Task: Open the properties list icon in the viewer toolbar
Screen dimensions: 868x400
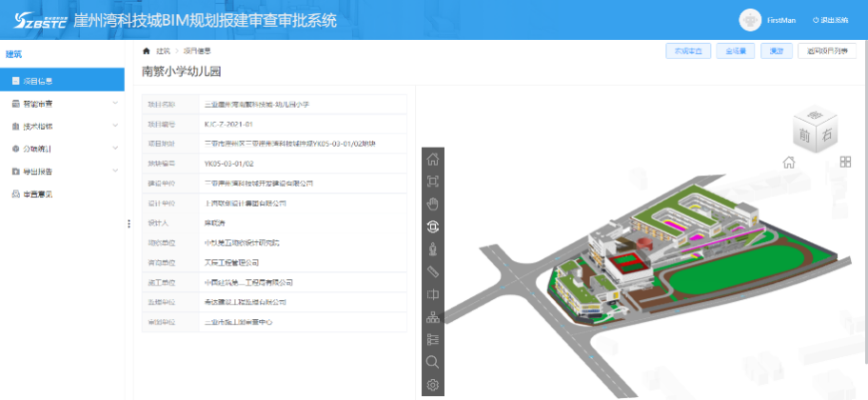Action: click(x=433, y=339)
